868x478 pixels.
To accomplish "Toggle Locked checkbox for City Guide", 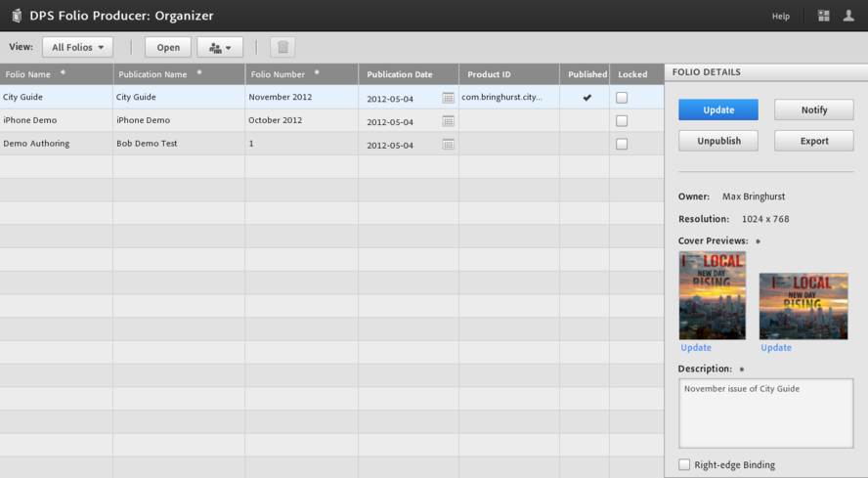I will coord(622,98).
